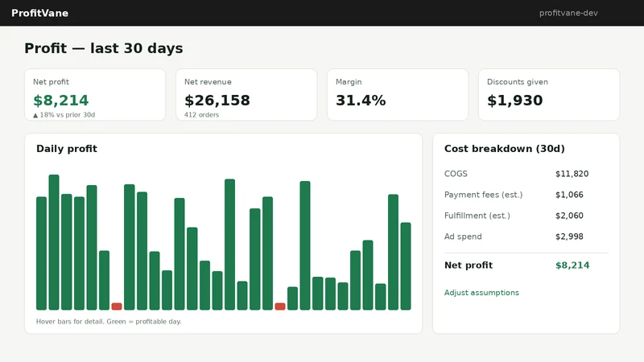
Task: Click the $11,820 COGS amount
Action: (x=572, y=174)
